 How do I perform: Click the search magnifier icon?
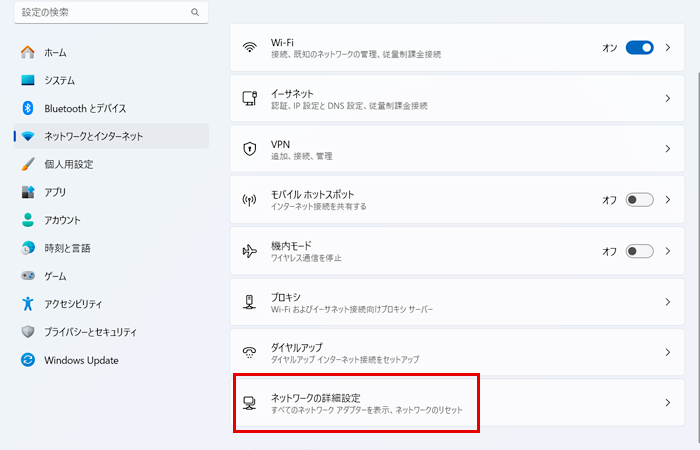point(195,12)
